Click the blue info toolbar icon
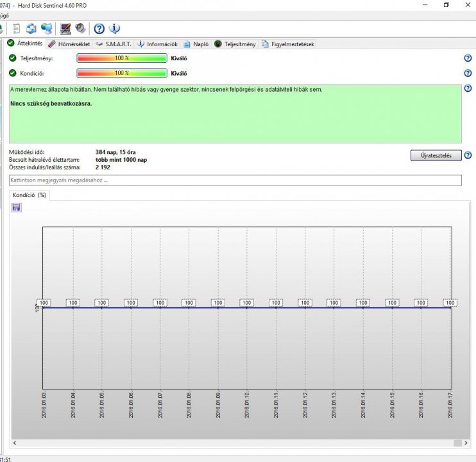 pos(114,28)
